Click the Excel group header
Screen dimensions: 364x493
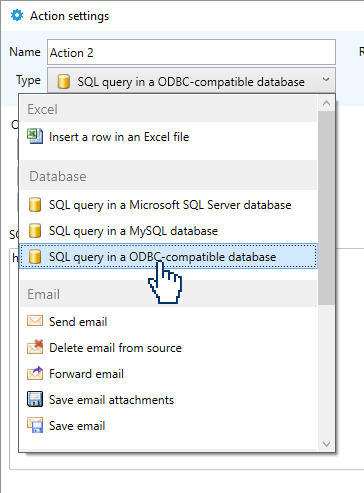(x=168, y=109)
